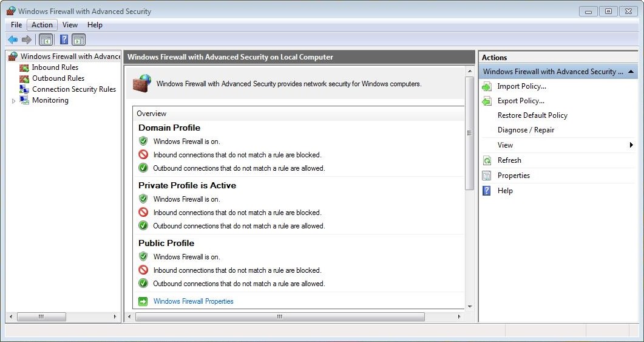This screenshot has height=342, width=644.
Task: Click Restore Default Policy action
Action: [x=532, y=115]
